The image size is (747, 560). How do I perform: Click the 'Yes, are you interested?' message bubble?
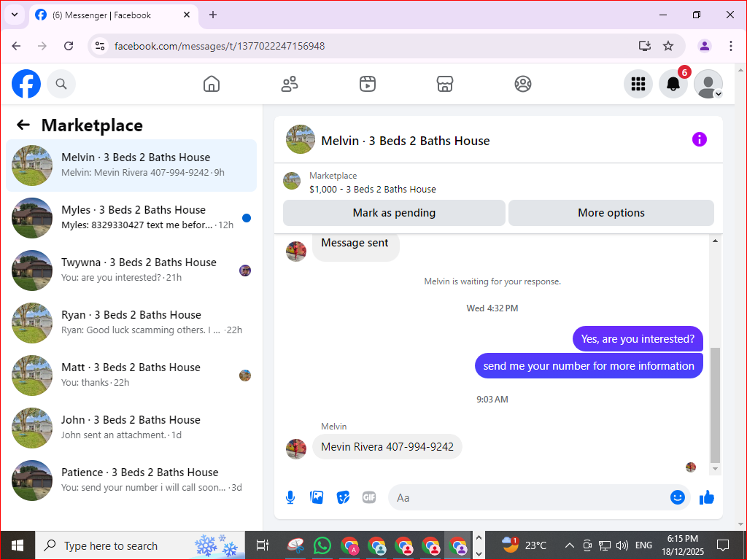tap(638, 339)
